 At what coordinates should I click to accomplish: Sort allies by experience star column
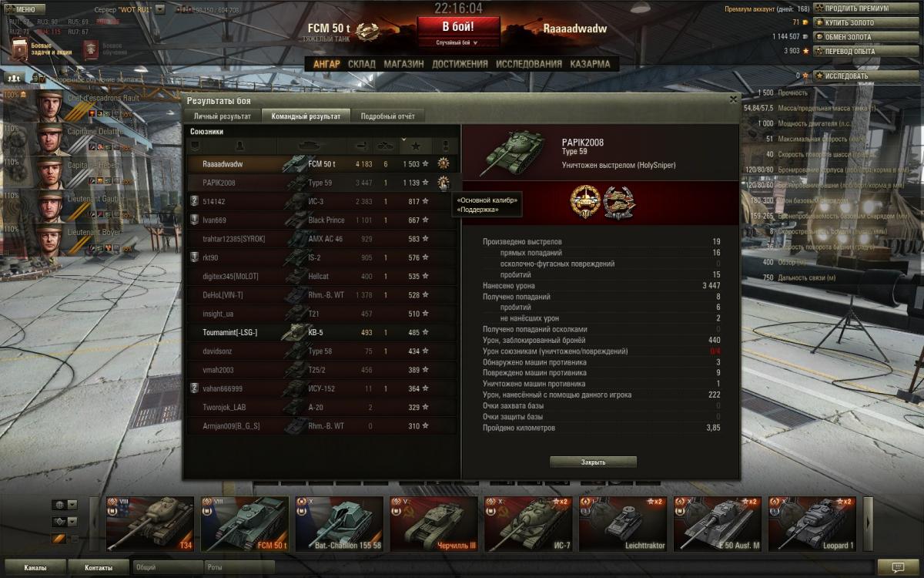coord(415,146)
